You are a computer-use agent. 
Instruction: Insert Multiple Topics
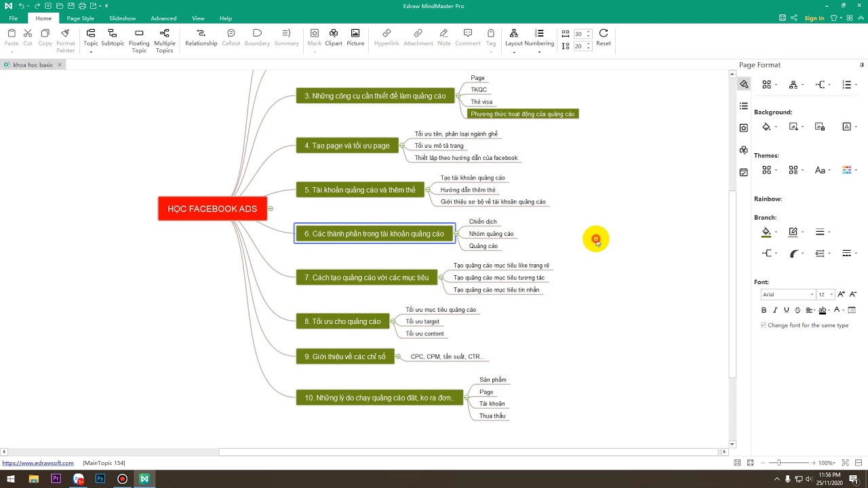tap(165, 41)
